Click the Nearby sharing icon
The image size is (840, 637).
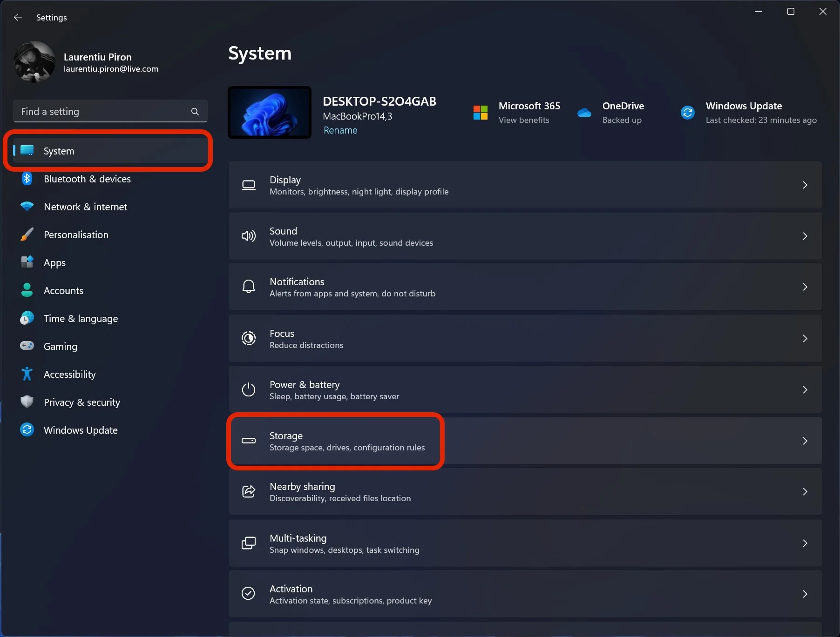(249, 491)
